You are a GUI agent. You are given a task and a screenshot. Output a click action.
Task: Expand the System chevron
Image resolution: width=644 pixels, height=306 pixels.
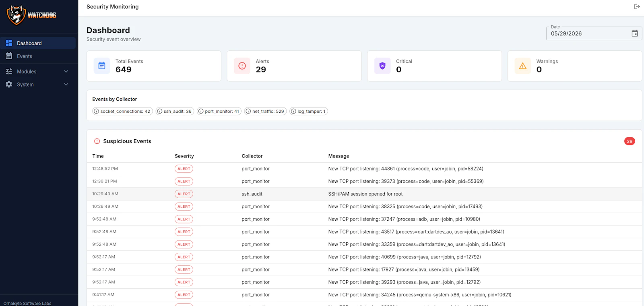click(66, 84)
